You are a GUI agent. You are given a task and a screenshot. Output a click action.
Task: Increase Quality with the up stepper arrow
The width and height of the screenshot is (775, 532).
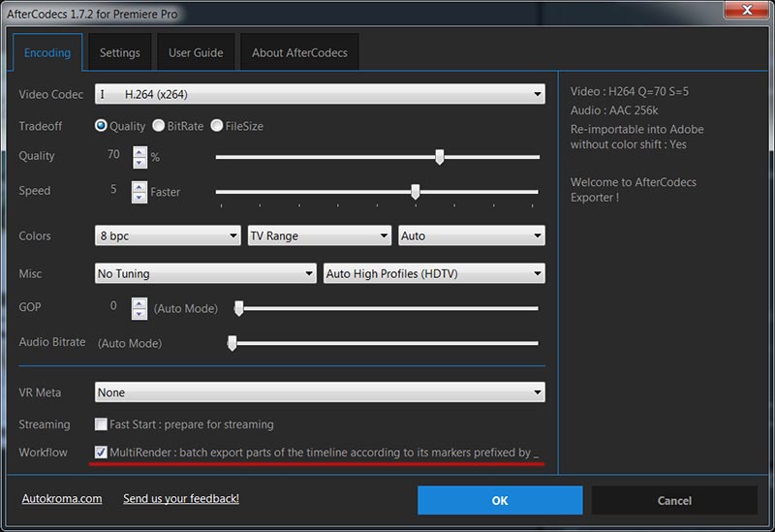click(x=139, y=152)
